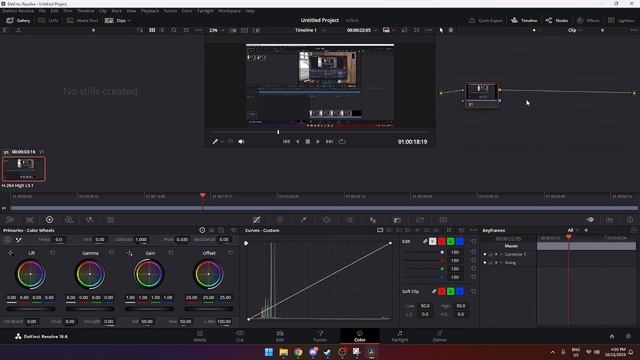Expand the Corrector 1 keyframe track
The width and height of the screenshot is (640, 360).
501,254
